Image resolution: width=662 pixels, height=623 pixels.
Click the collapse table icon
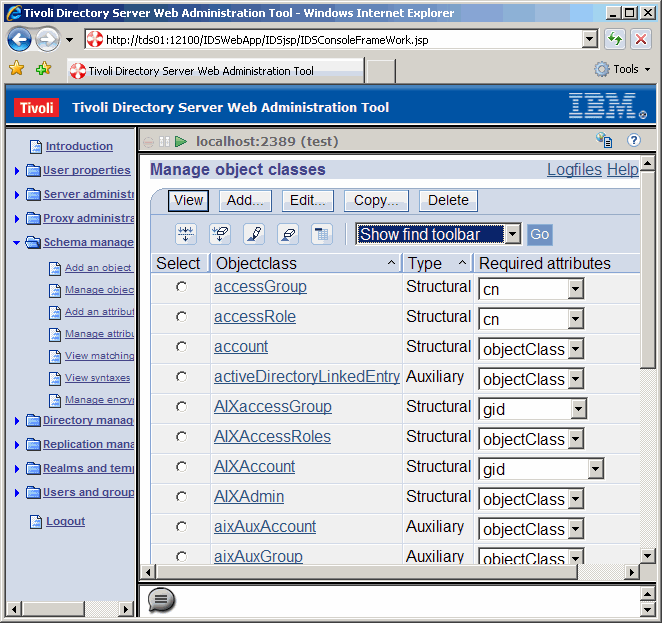click(x=322, y=234)
